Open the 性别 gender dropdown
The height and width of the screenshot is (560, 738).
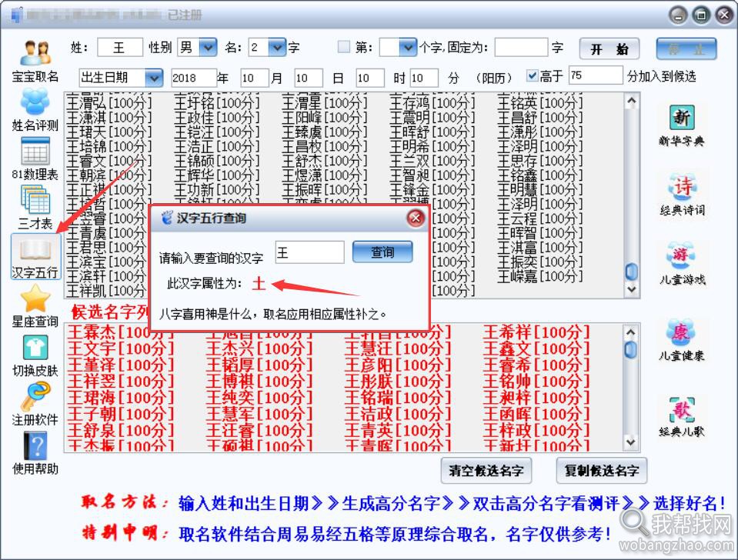[x=208, y=47]
